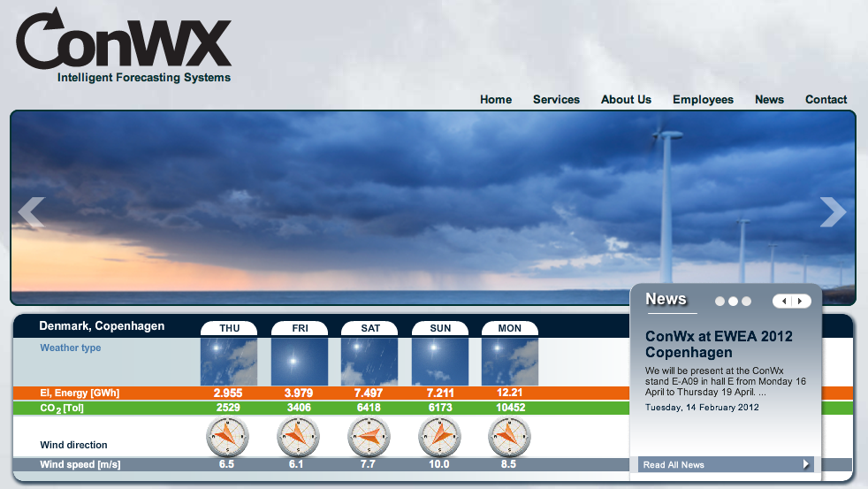868x489 pixels.
Task: Click the SUN wind direction compass
Action: (439, 437)
